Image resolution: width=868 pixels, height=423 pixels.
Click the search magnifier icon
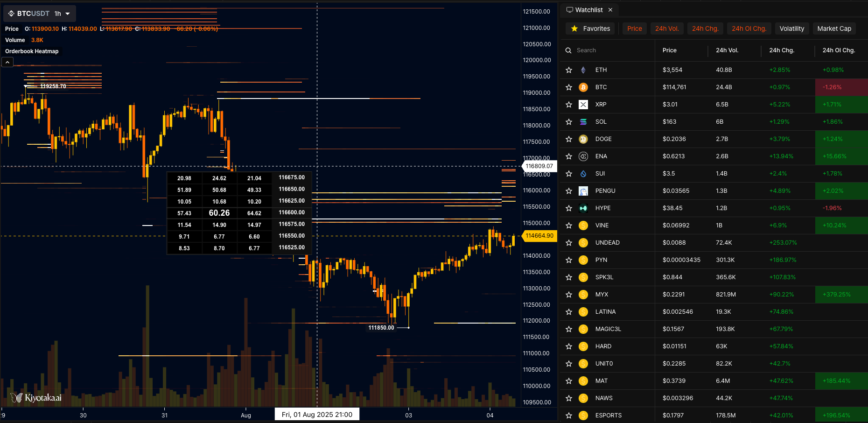pyautogui.click(x=568, y=50)
